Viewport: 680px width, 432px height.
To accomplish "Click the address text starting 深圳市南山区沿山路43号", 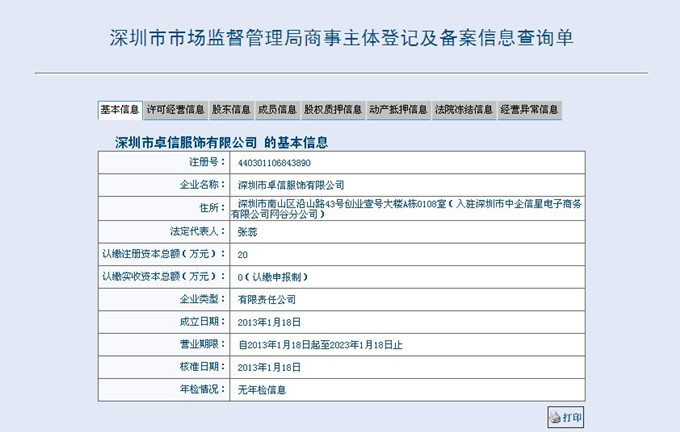I will pos(406,209).
